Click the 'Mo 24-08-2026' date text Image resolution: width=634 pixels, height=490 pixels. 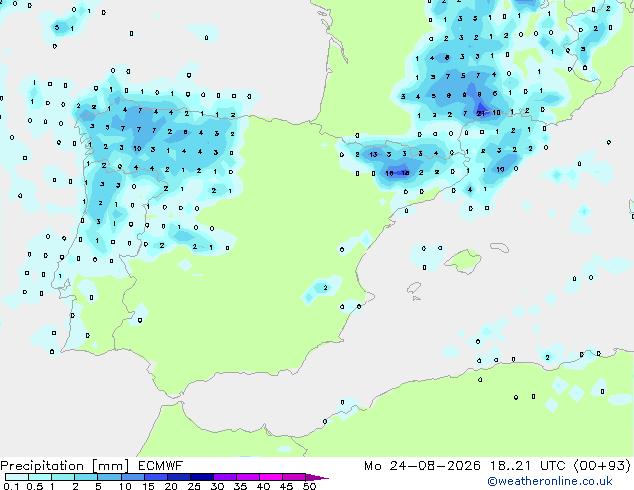[x=423, y=466]
